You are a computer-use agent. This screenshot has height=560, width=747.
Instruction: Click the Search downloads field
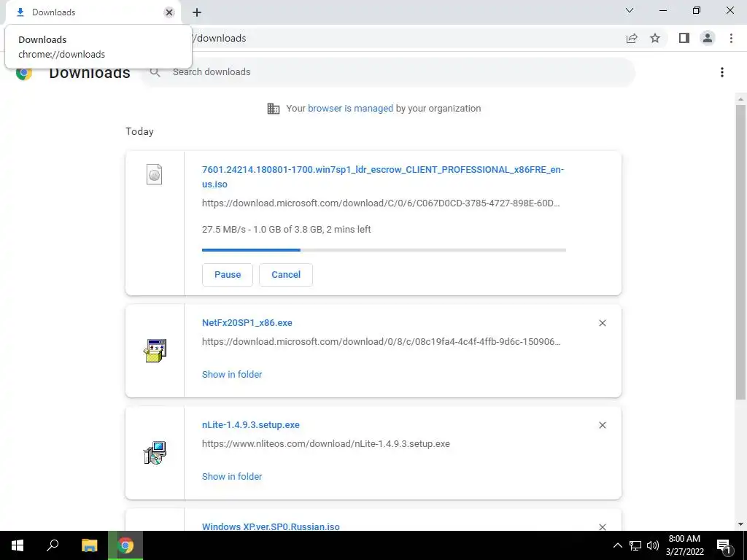click(388, 72)
